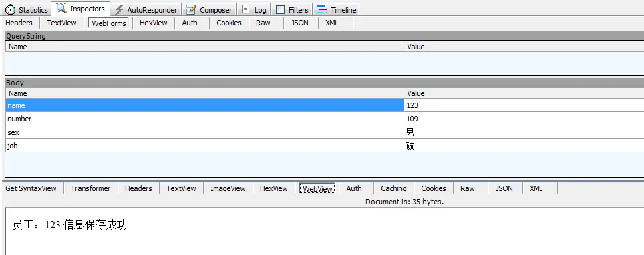Open request Raw inspector tab

[x=263, y=23]
